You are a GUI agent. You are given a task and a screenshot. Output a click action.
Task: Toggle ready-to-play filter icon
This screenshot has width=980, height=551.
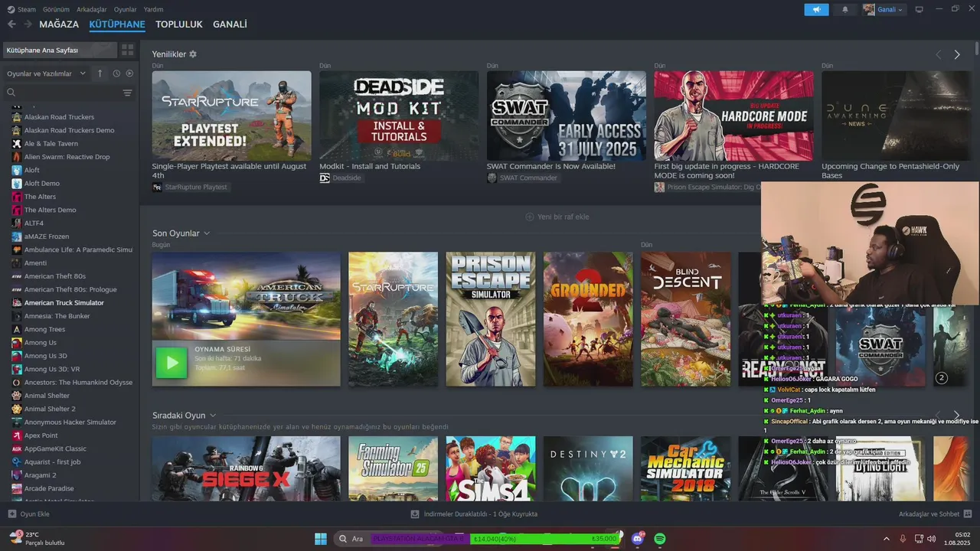[x=129, y=73]
